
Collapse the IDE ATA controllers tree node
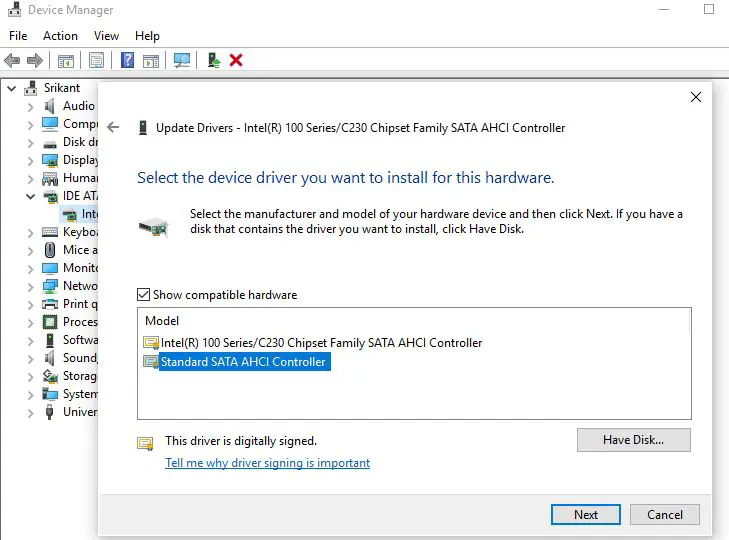30,196
